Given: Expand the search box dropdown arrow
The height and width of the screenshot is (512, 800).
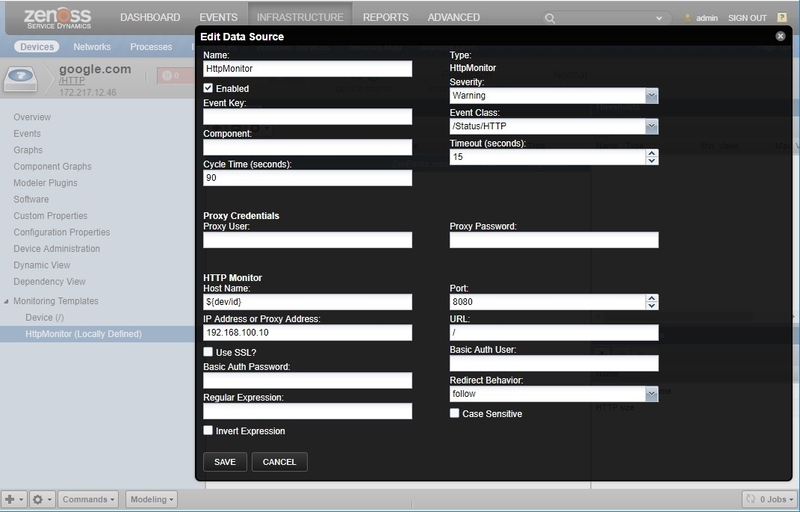Looking at the screenshot, I should 659,18.
